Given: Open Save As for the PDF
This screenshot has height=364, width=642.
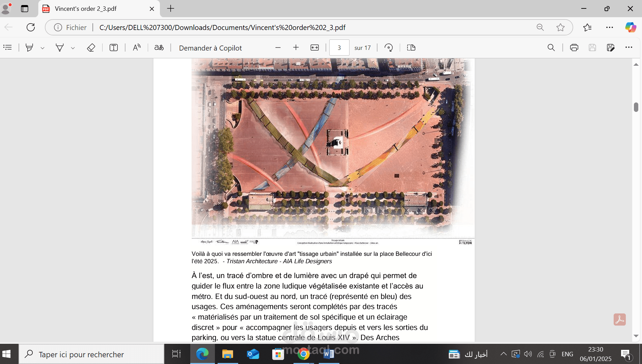Looking at the screenshot, I should coord(611,48).
